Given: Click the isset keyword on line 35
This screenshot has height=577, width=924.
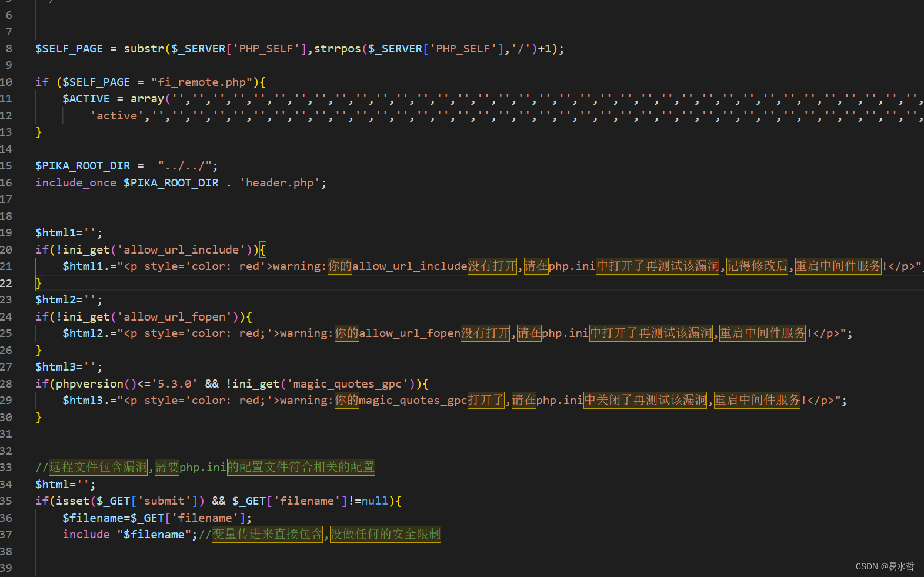Looking at the screenshot, I should [x=72, y=501].
